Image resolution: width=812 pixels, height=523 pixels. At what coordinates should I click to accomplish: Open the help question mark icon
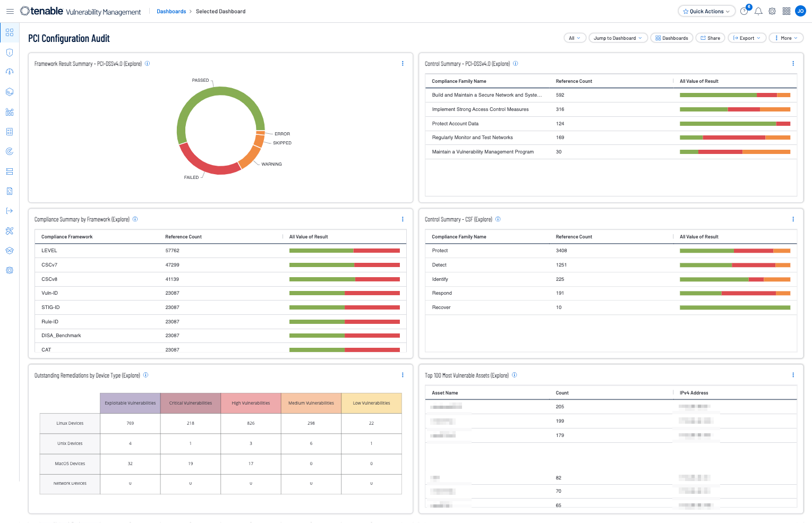[x=744, y=11]
